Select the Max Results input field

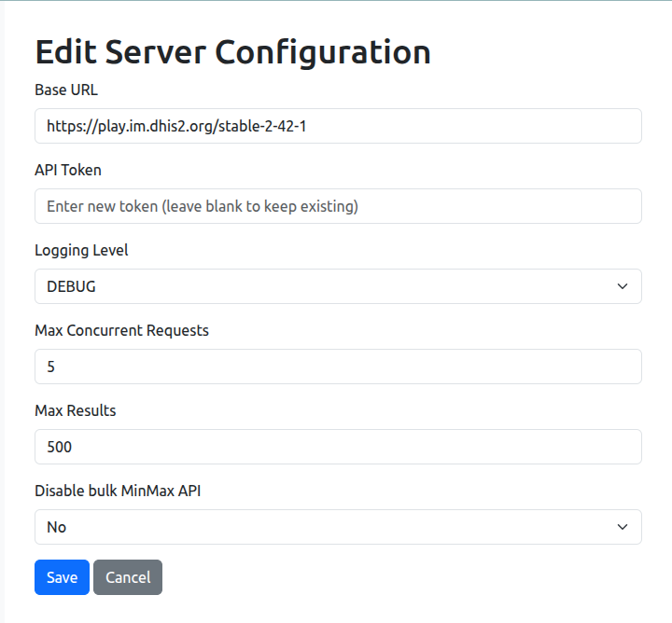(338, 447)
